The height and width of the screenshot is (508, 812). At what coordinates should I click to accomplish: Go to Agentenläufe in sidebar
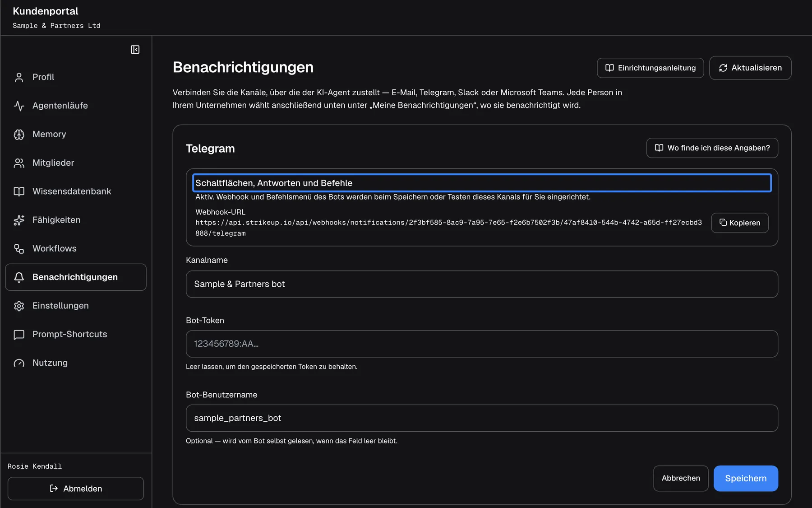tap(76, 106)
